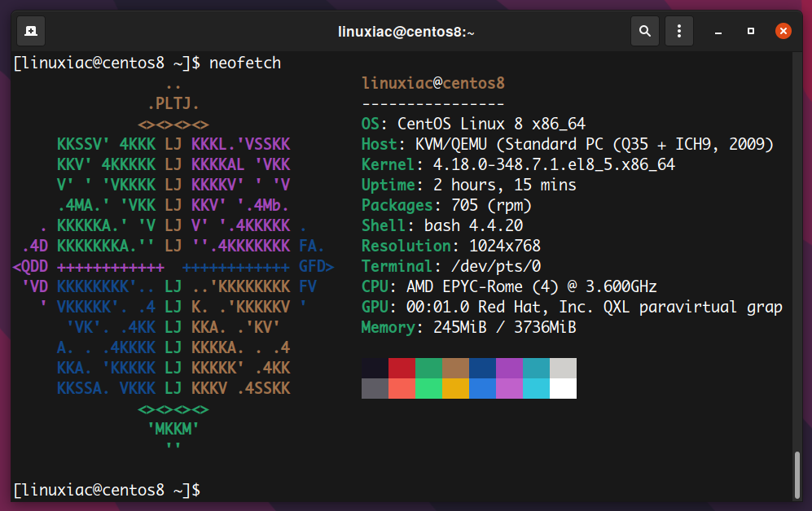The width and height of the screenshot is (812, 511).
Task: Click the Shell bash 4.4.20 line
Action: pos(442,225)
